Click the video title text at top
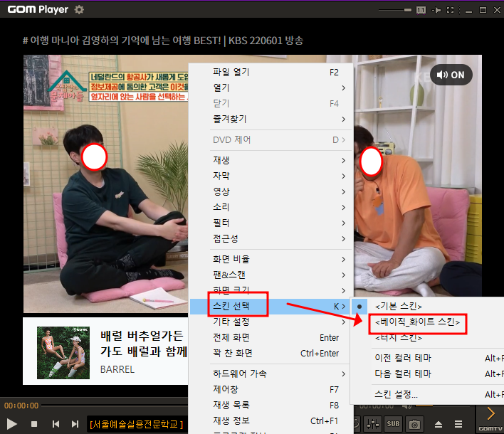This screenshot has height=434, width=504. [163, 41]
